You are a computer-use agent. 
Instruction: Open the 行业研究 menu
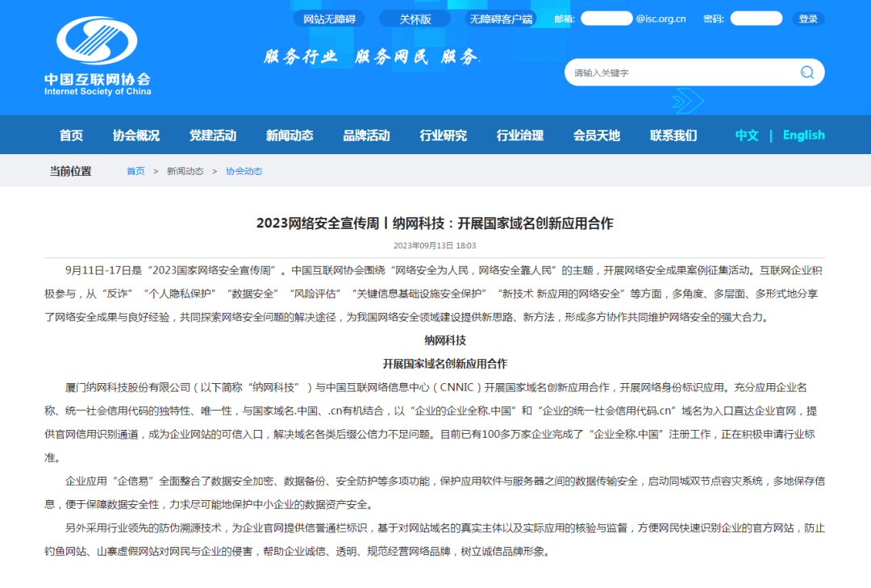pyautogui.click(x=444, y=135)
